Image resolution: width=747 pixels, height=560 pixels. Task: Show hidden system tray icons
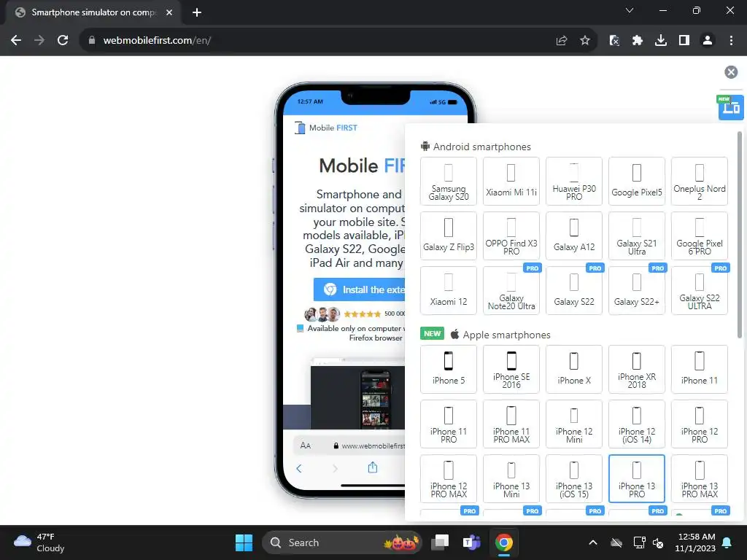coord(592,542)
